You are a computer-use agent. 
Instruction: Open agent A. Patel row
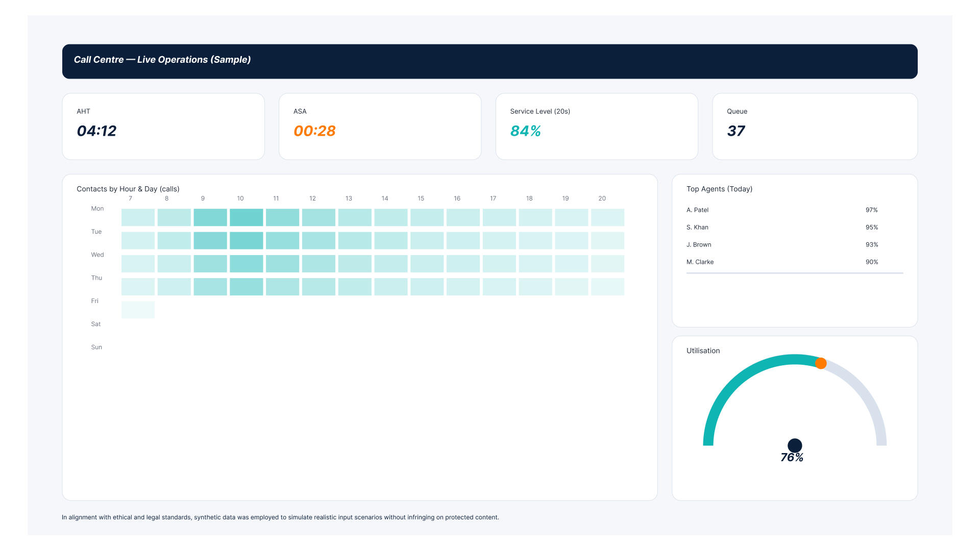[698, 210]
